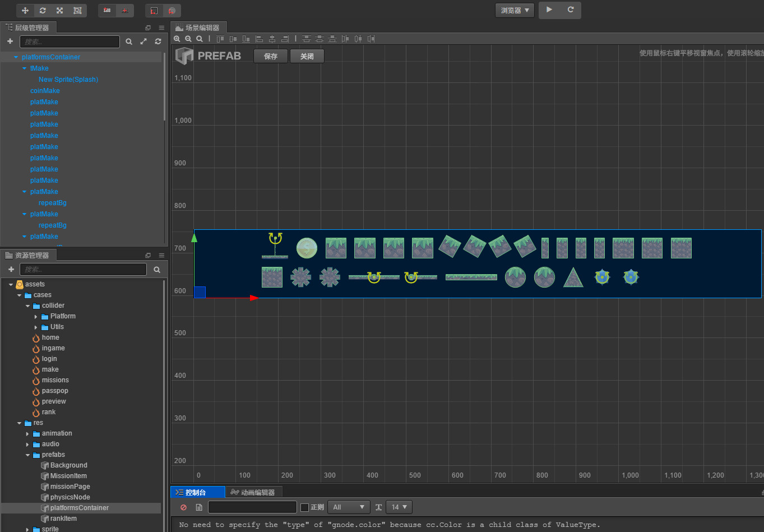Expand the Platform folder under collider

36,316
